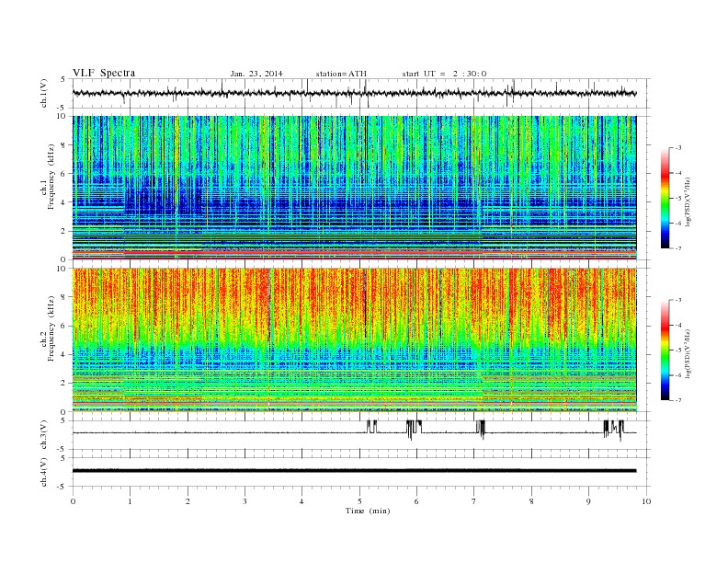The image size is (728, 563).
Task: Click the time axis tick labeled "8"
Action: click(531, 501)
